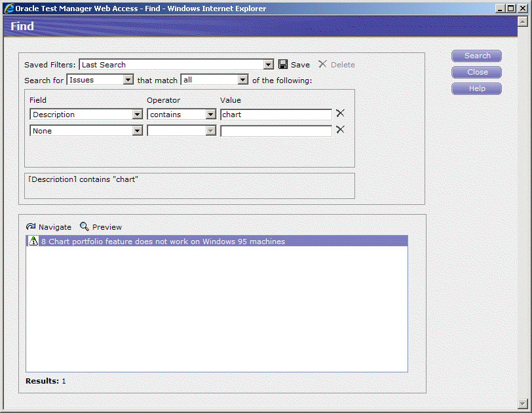Open the None field dropdown
The height and width of the screenshot is (413, 532).
(138, 130)
